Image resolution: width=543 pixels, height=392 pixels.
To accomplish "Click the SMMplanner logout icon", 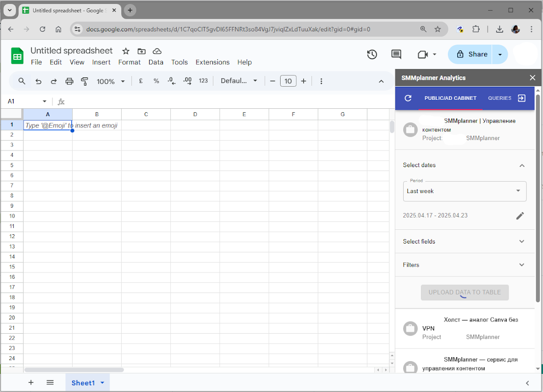I will pos(521,98).
